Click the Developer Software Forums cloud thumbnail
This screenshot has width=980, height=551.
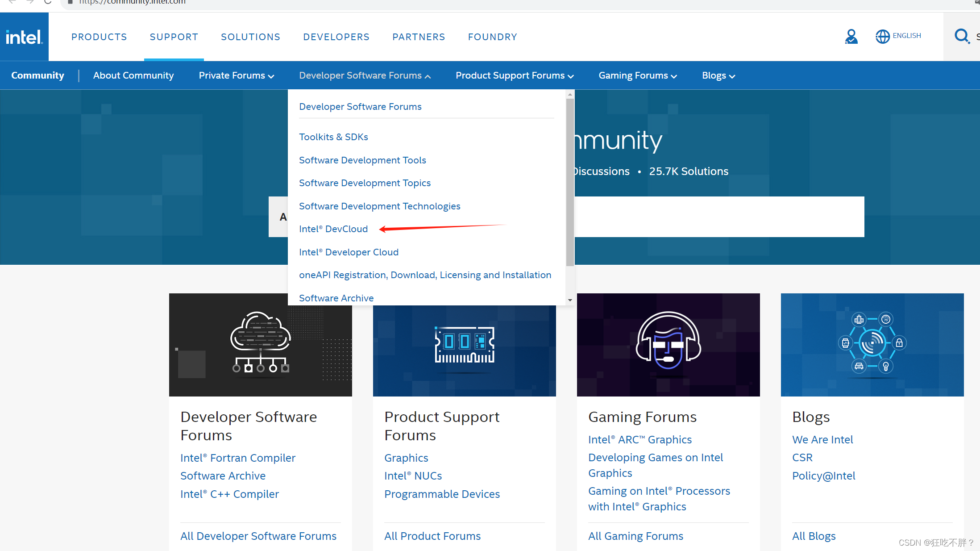(260, 345)
